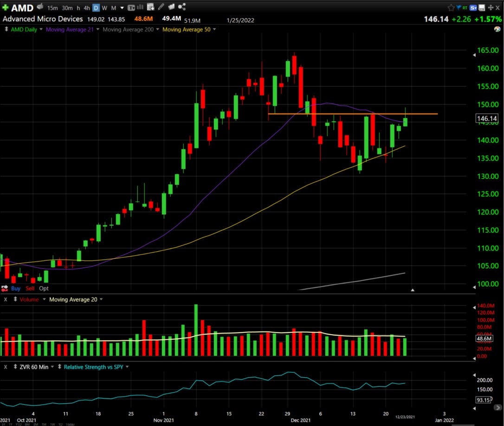Mark AMD as favorite with star icon
This screenshot has height=426, width=504.
pyautogui.click(x=451, y=8)
